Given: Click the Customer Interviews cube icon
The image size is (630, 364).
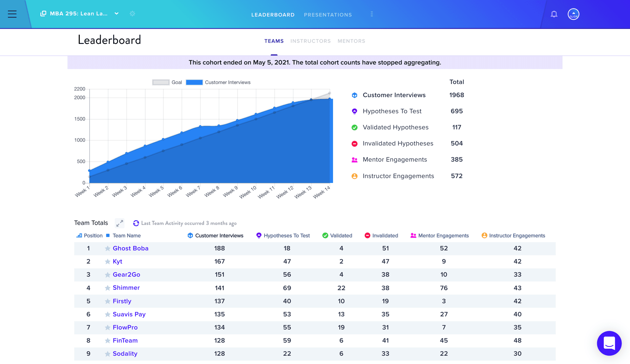Looking at the screenshot, I should [355, 95].
